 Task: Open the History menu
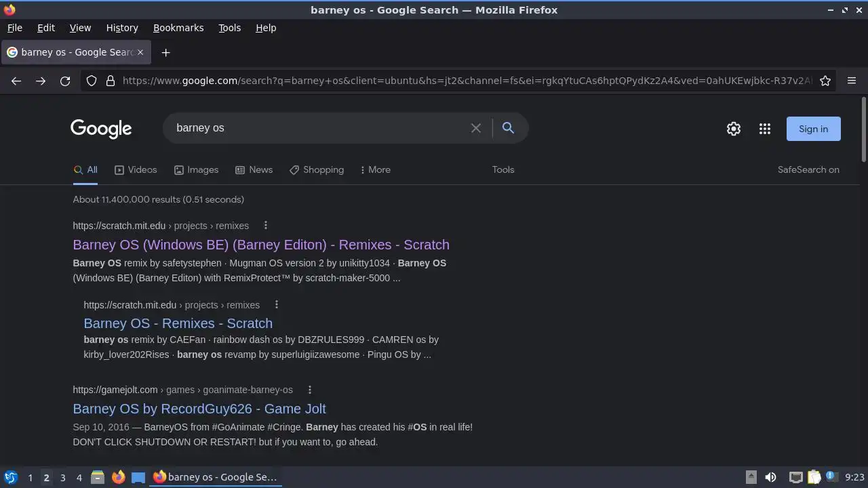click(x=122, y=28)
